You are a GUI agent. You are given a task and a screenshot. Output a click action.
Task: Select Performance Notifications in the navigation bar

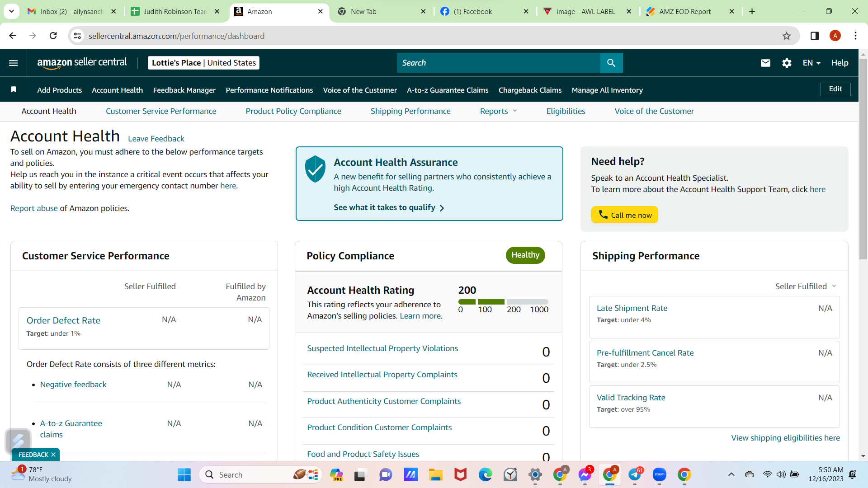(269, 90)
